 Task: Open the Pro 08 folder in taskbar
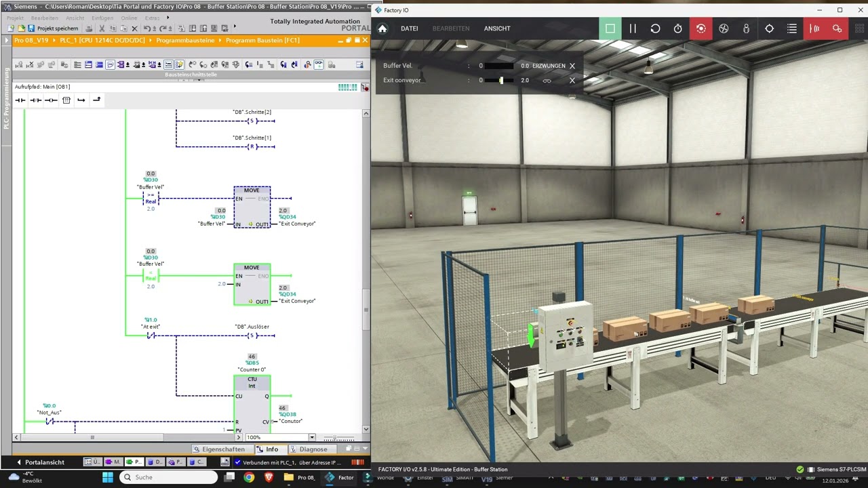coord(299,477)
